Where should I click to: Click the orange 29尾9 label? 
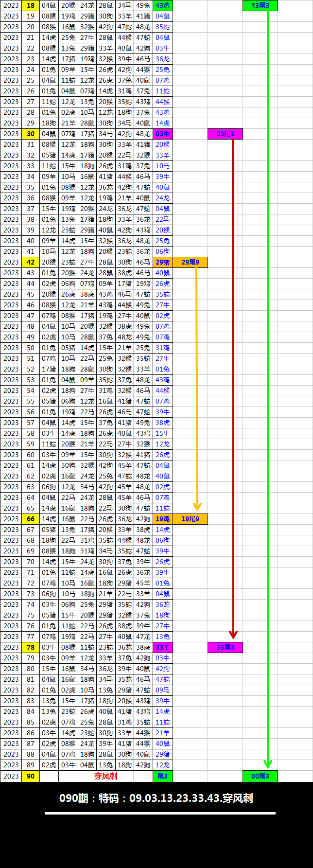pyautogui.click(x=190, y=262)
